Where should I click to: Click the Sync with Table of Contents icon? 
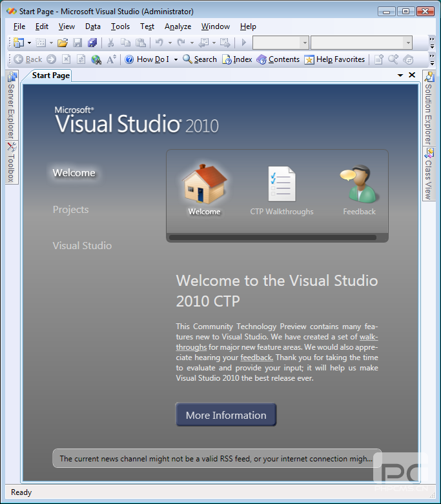click(408, 59)
